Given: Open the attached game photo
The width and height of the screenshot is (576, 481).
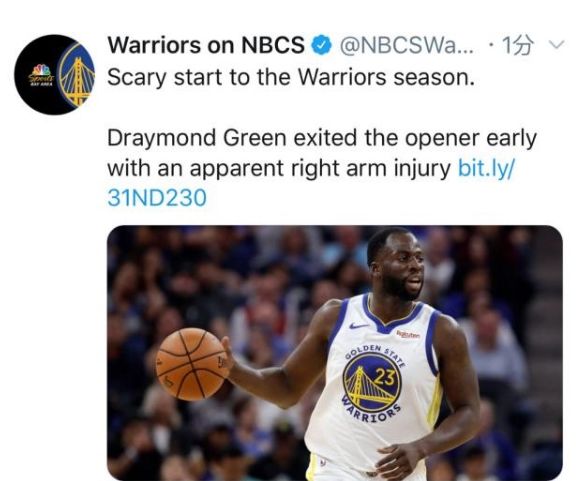Looking at the screenshot, I should pyautogui.click(x=335, y=353).
